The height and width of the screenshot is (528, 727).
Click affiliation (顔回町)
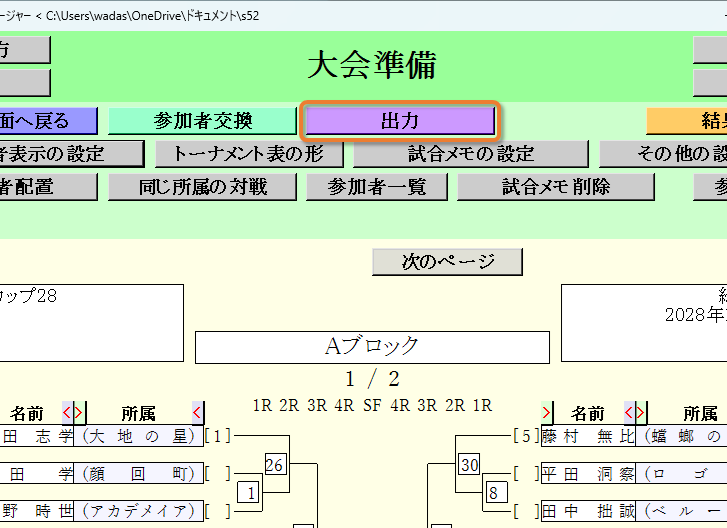pos(138,474)
